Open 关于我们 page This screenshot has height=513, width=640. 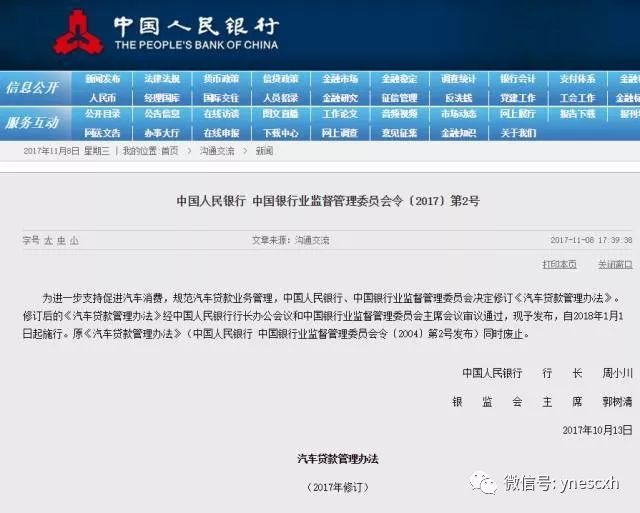pyautogui.click(x=518, y=133)
